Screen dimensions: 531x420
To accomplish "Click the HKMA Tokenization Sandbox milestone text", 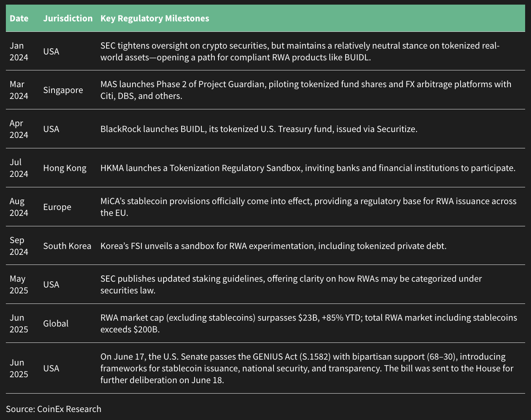I will 308,168.
